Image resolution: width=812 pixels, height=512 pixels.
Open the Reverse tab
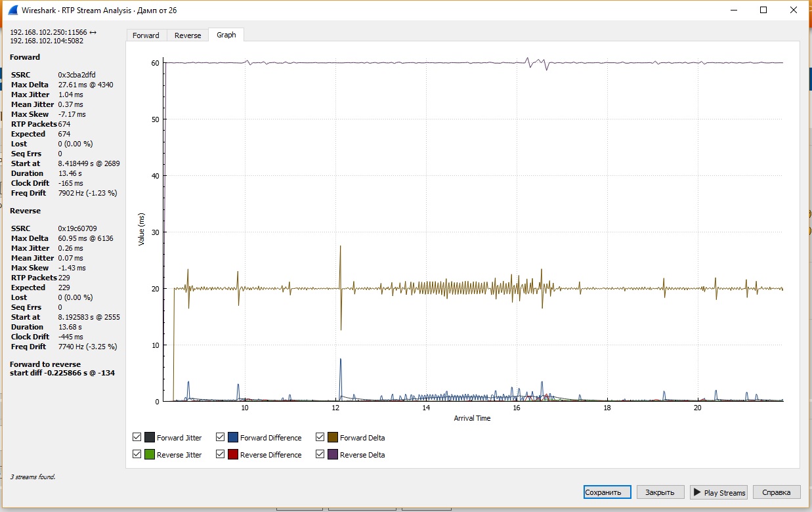point(188,35)
